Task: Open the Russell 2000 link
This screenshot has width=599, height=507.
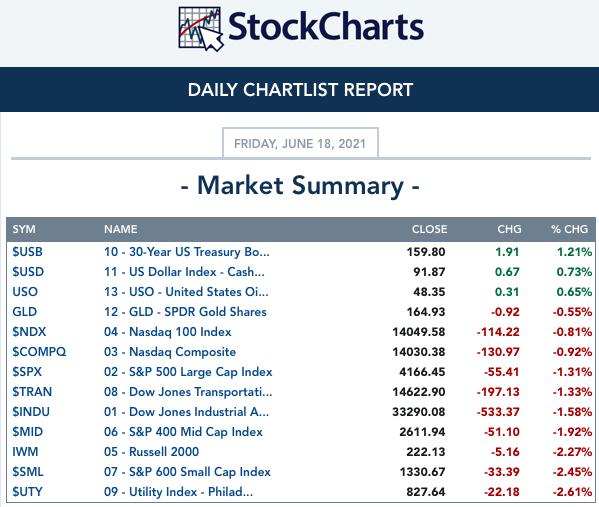Action: click(x=151, y=452)
